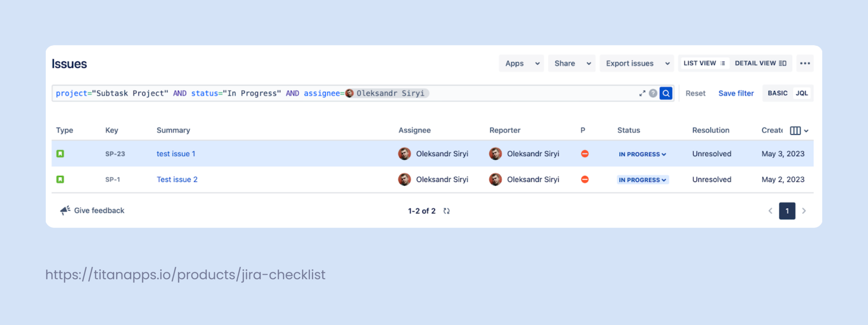This screenshot has height=325, width=868.
Task: Switch query mode to BASIC
Action: (777, 93)
